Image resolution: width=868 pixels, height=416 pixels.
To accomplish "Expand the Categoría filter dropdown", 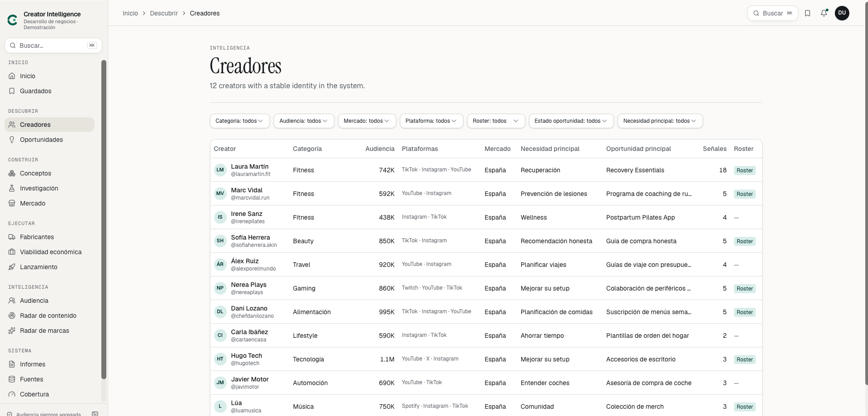I will 239,121.
